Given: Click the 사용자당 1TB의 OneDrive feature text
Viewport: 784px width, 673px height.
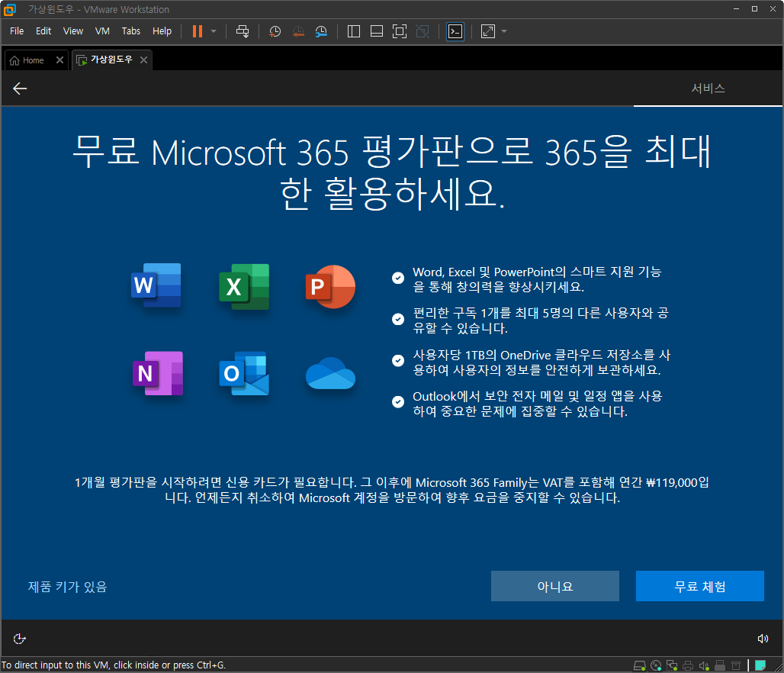Looking at the screenshot, I should [541, 362].
